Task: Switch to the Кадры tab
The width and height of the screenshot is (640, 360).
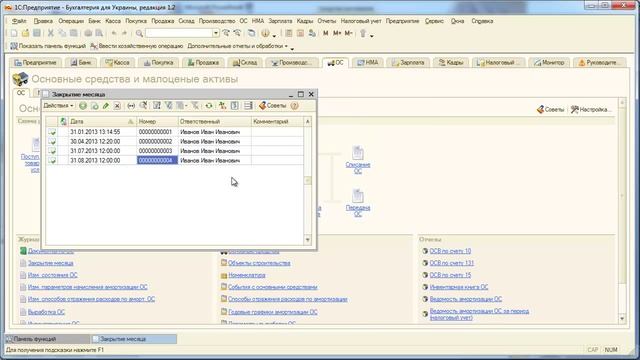Action: (451, 63)
